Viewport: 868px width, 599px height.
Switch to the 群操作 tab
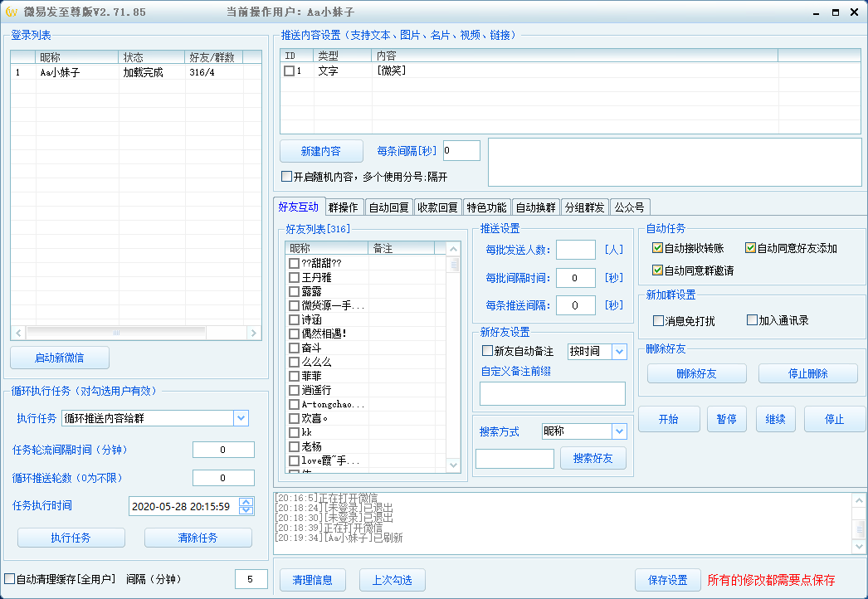click(x=342, y=207)
